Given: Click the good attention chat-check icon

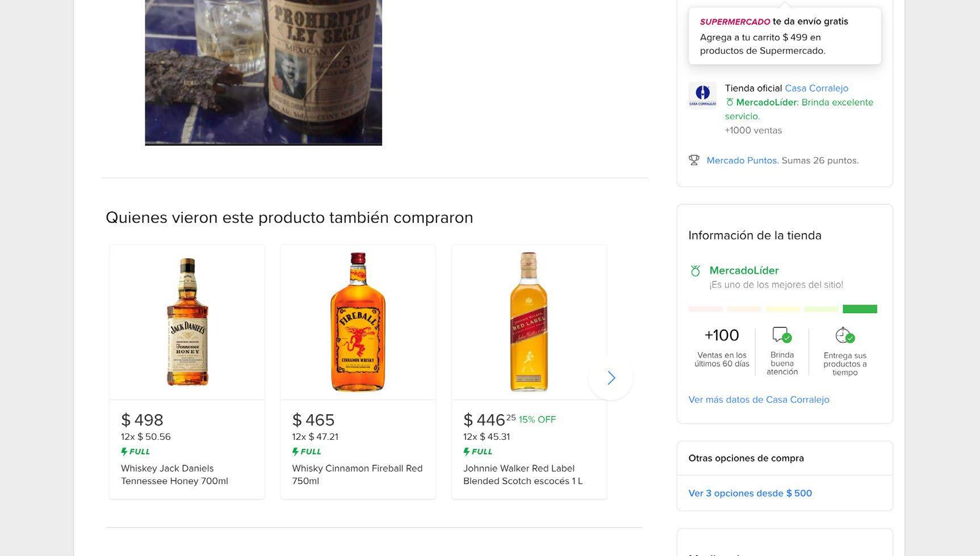Looking at the screenshot, I should coord(782,335).
